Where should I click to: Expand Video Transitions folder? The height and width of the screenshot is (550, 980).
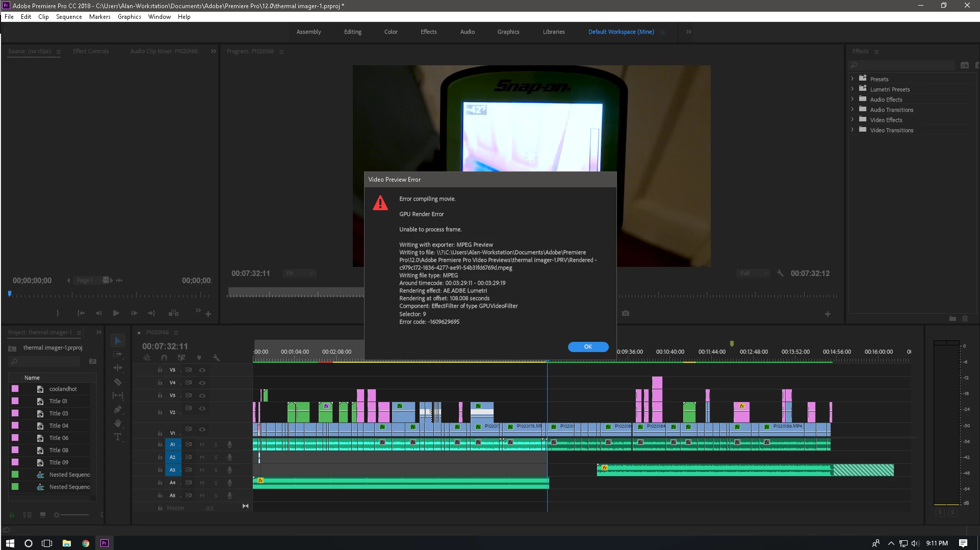click(852, 130)
